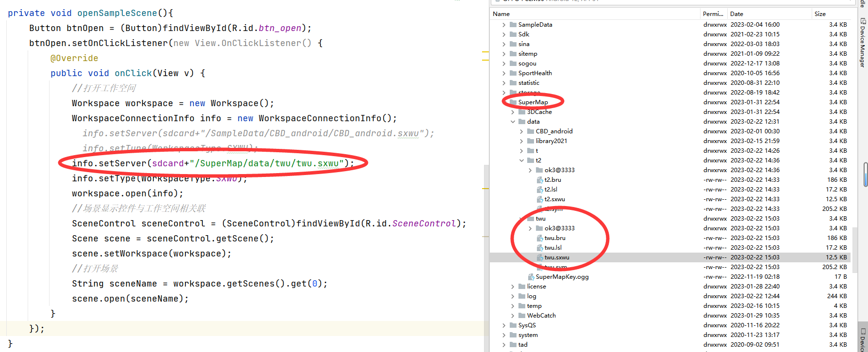868x352 pixels.
Task: Select the SuperMap folder row
Action: (x=670, y=102)
